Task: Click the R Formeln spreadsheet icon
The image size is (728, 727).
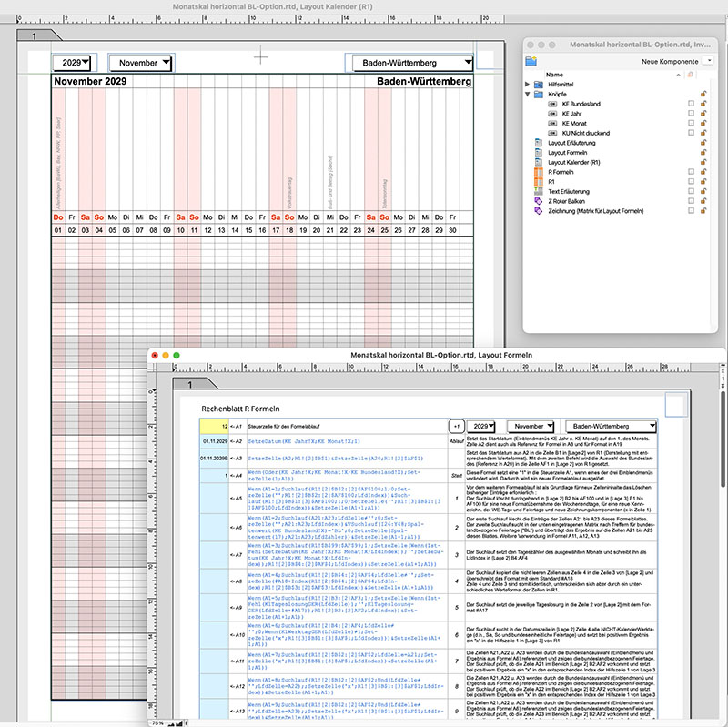Action: [540, 170]
